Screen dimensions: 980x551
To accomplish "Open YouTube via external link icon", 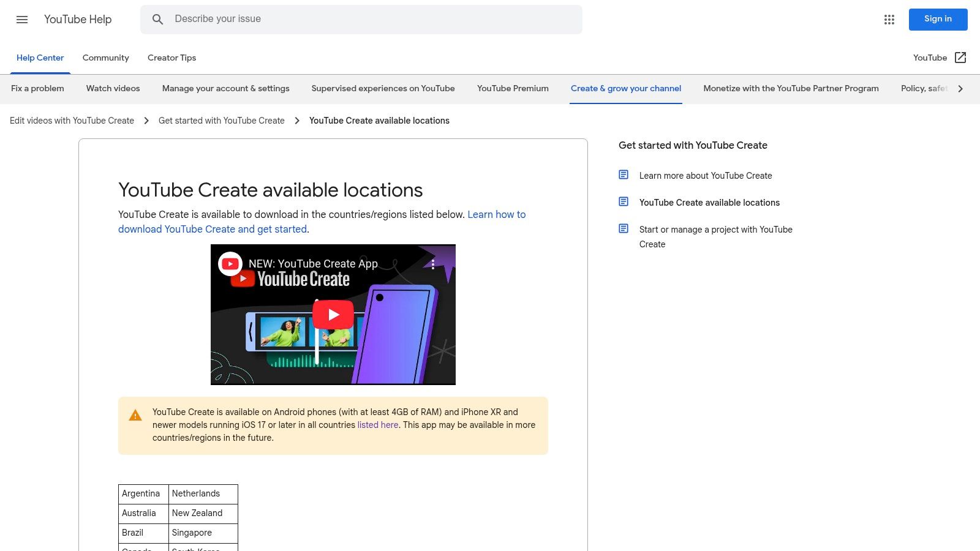I will click(x=960, y=58).
